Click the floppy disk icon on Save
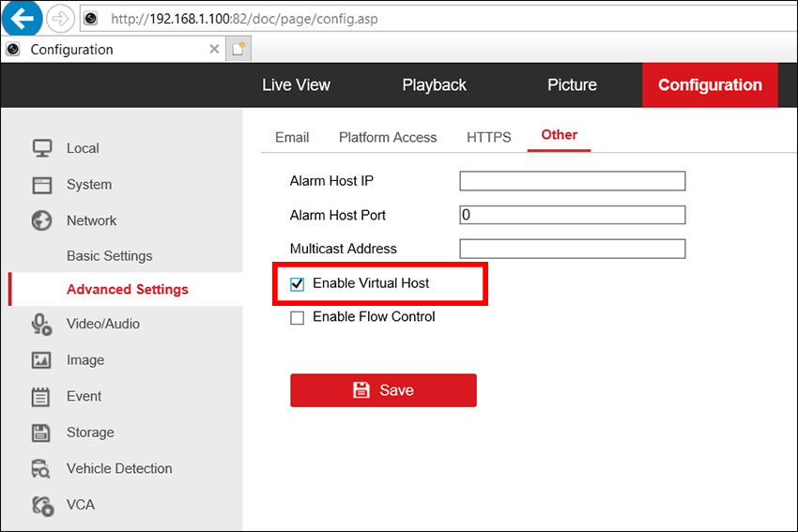798x532 pixels. [361, 390]
